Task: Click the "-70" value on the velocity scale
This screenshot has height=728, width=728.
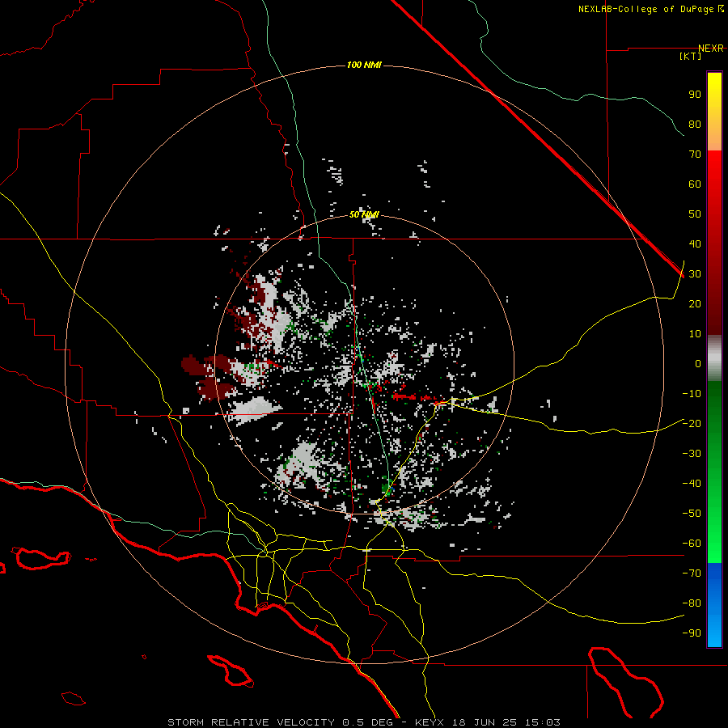Action: 692,574
